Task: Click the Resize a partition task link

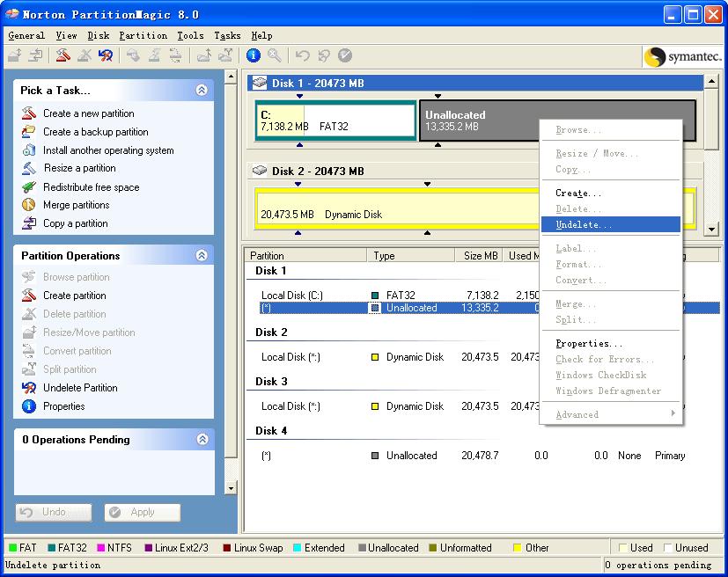Action: (79, 168)
